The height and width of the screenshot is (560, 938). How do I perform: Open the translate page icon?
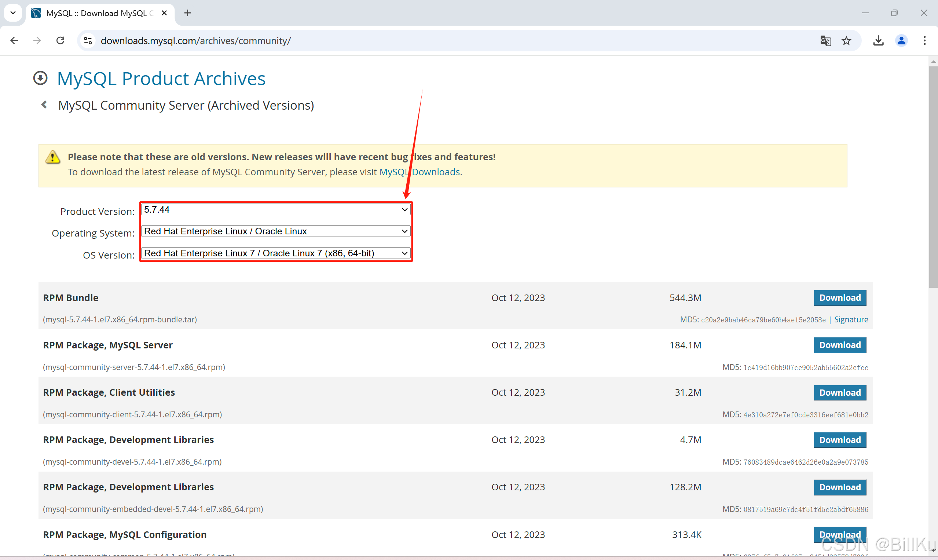[x=825, y=40]
